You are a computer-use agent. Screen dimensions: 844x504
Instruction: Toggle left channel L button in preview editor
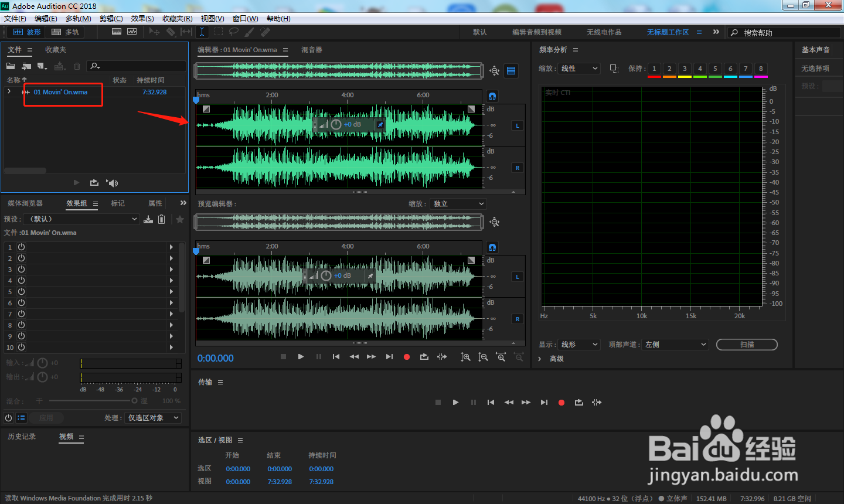[x=518, y=277]
